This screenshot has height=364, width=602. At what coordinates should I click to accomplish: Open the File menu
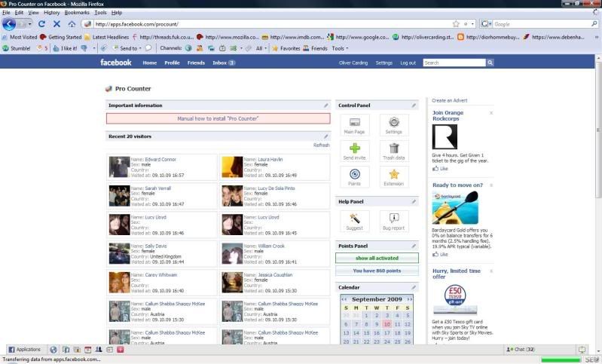coord(6,12)
